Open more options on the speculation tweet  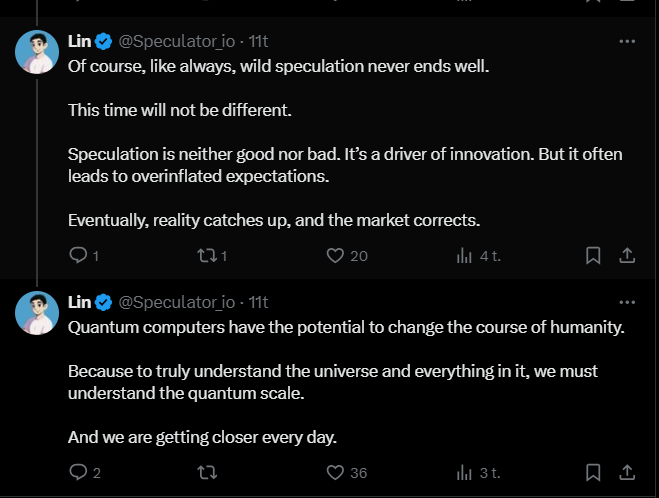tap(627, 41)
